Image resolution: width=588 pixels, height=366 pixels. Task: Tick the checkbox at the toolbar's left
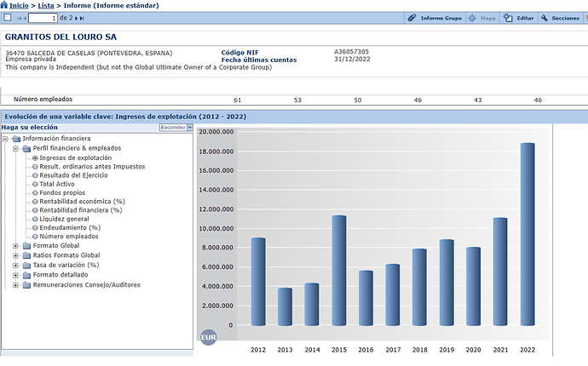click(6, 18)
